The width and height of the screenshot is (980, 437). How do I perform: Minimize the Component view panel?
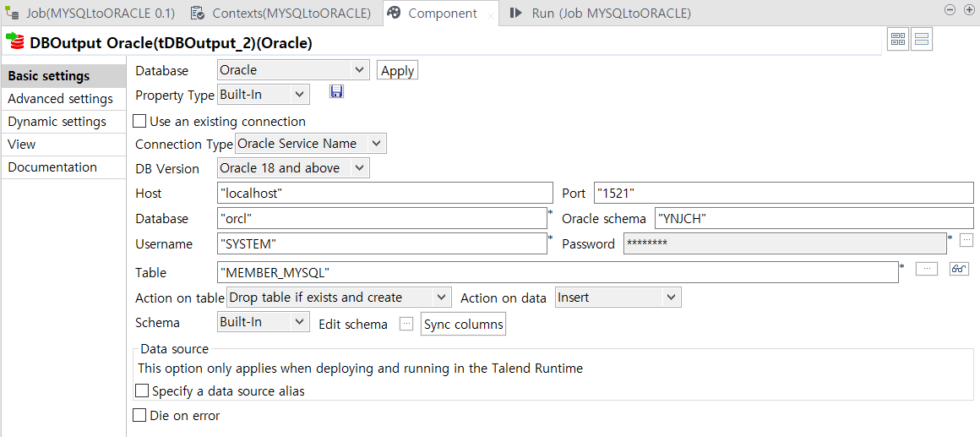pyautogui.click(x=950, y=10)
